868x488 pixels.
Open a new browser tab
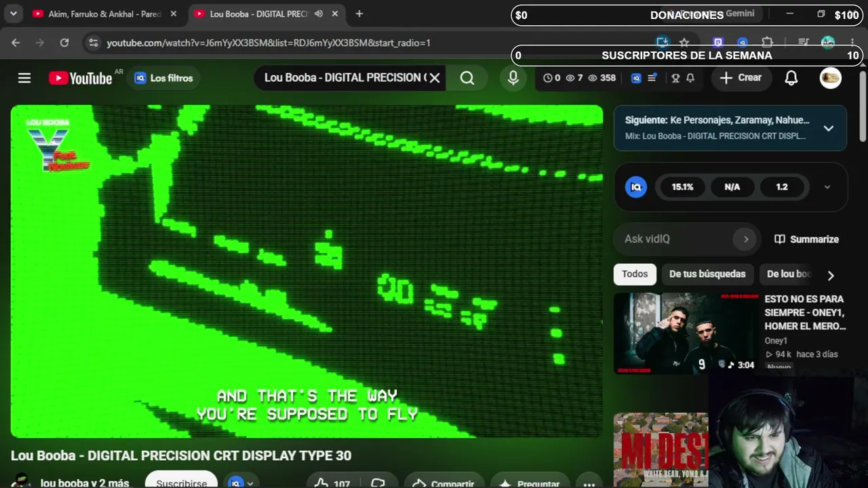(x=359, y=14)
